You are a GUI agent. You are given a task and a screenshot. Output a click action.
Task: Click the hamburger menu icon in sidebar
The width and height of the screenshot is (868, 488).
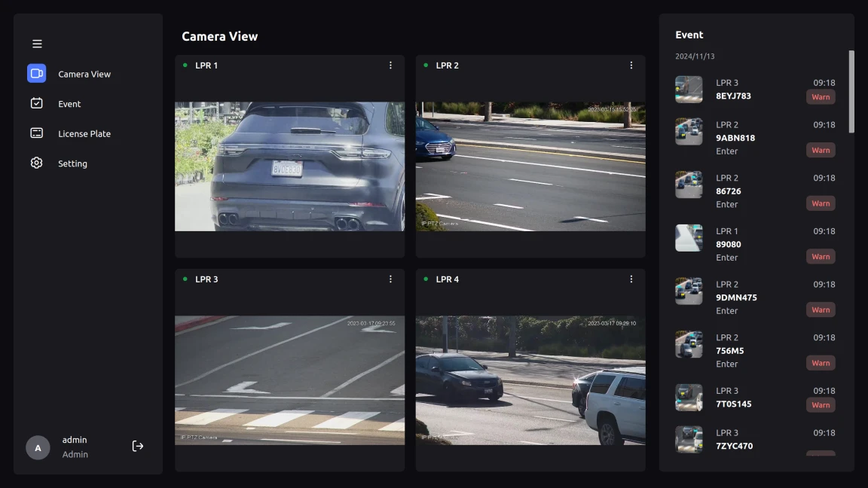37,44
